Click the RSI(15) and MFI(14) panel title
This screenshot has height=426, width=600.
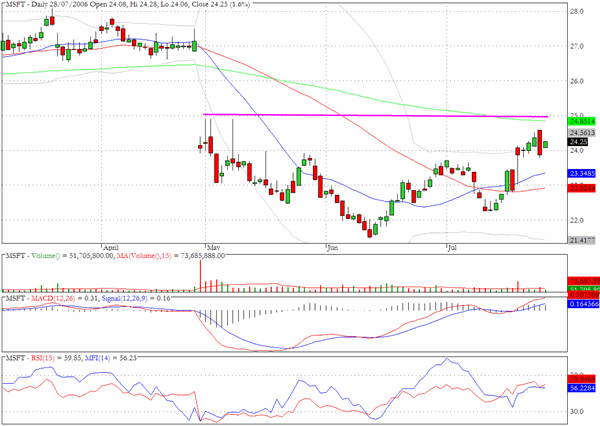tap(71, 358)
